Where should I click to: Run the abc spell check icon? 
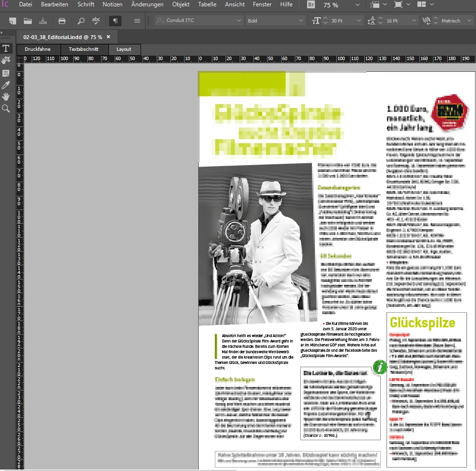click(x=96, y=21)
